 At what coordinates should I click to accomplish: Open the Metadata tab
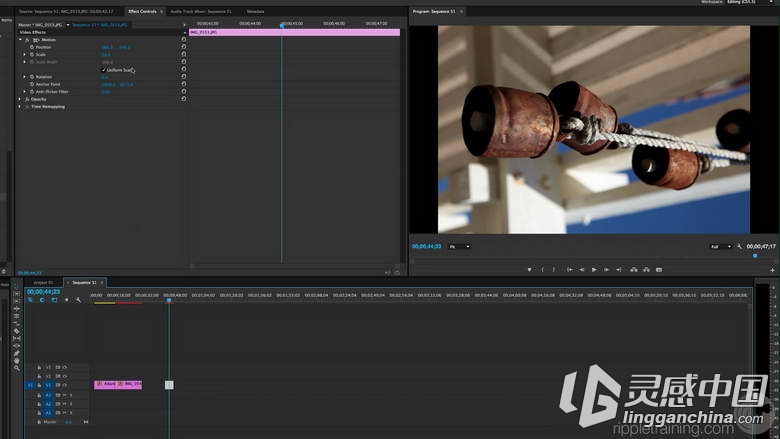tap(255, 11)
